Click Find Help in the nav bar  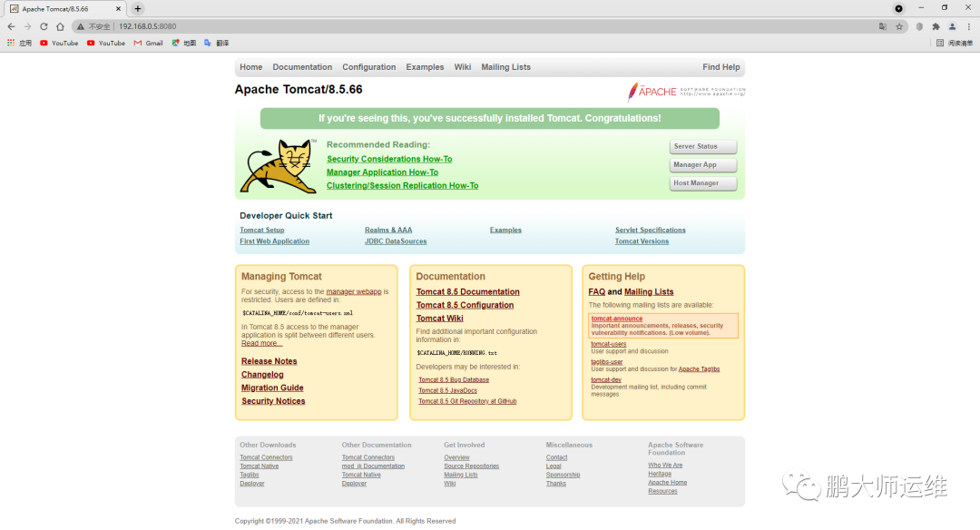(x=720, y=67)
